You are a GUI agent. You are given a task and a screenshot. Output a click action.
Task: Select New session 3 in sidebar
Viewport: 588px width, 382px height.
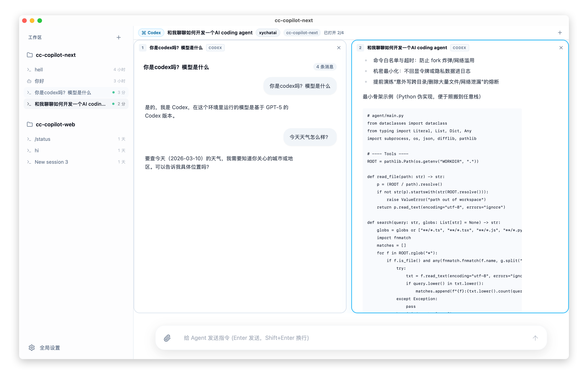click(51, 162)
